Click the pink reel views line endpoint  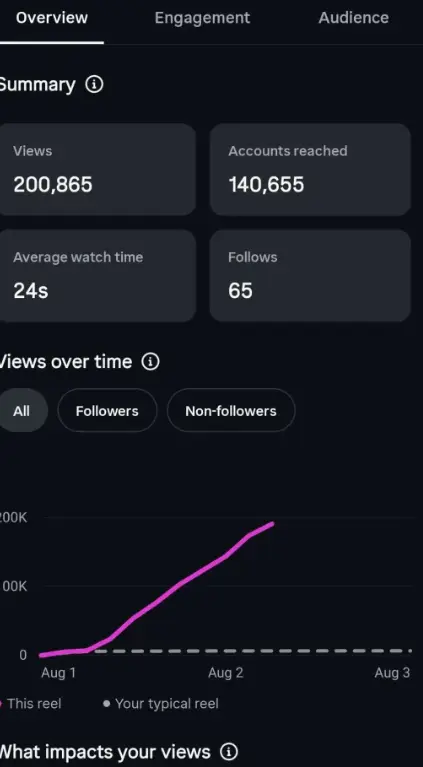(x=272, y=524)
